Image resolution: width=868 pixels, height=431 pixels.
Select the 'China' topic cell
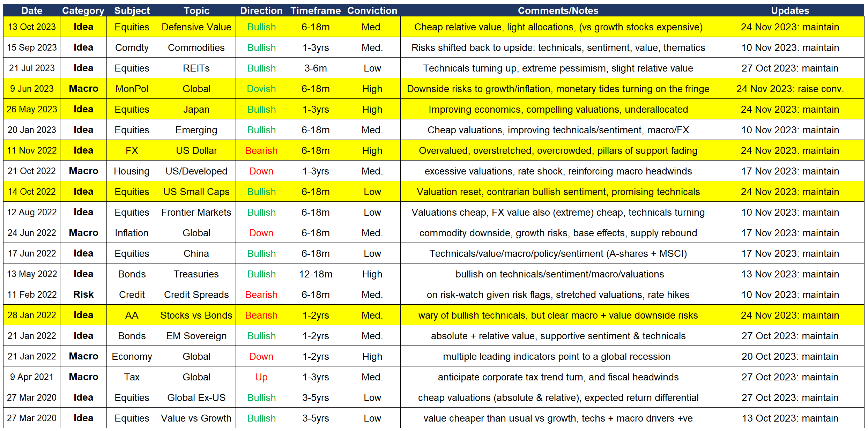coord(196,253)
